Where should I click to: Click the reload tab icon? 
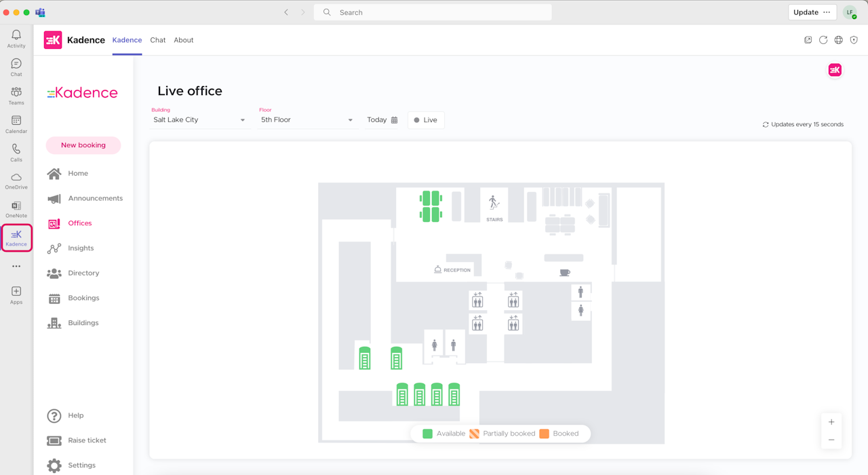pyautogui.click(x=823, y=40)
